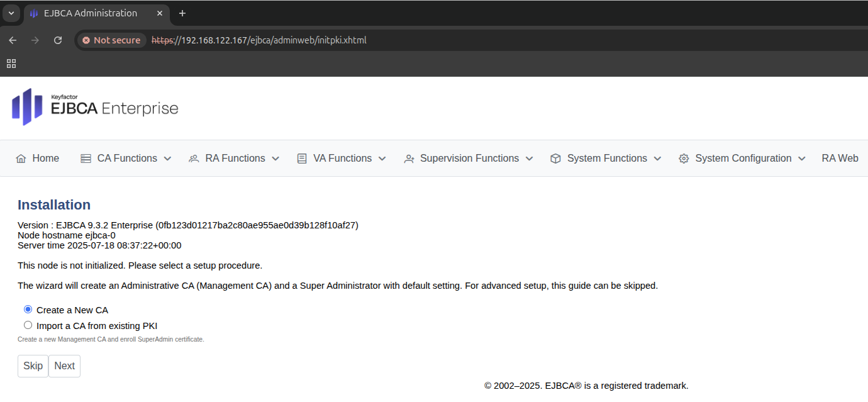Click the RA Functions person icon

coord(193,158)
